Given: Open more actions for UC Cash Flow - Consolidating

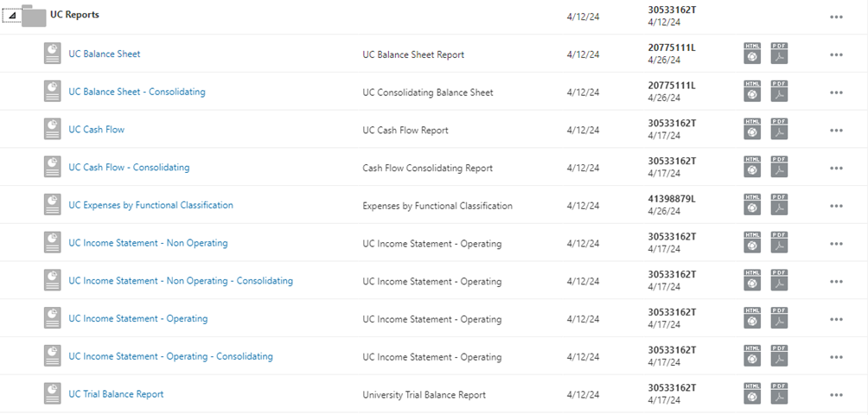Looking at the screenshot, I should (836, 169).
